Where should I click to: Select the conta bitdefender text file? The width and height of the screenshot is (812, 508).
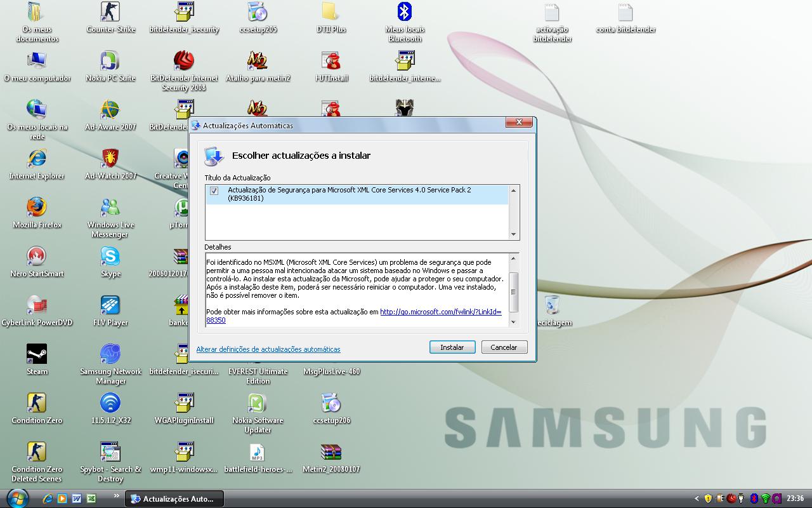(x=625, y=18)
